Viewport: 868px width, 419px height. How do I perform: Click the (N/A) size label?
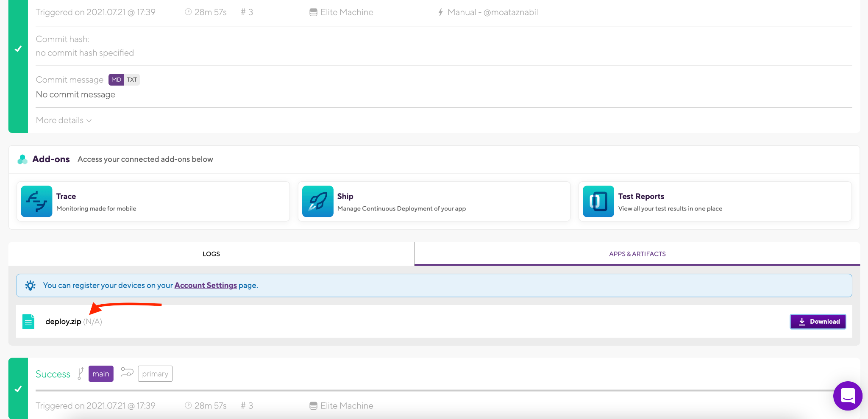(93, 322)
